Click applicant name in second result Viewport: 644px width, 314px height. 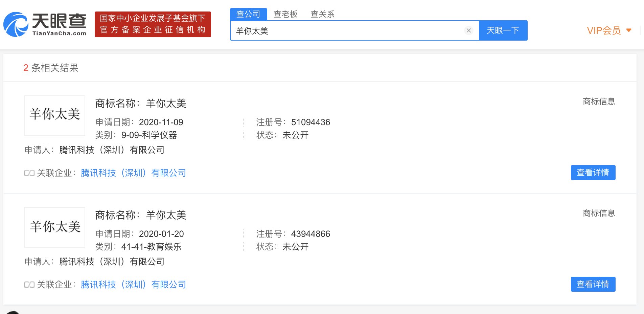point(112,262)
